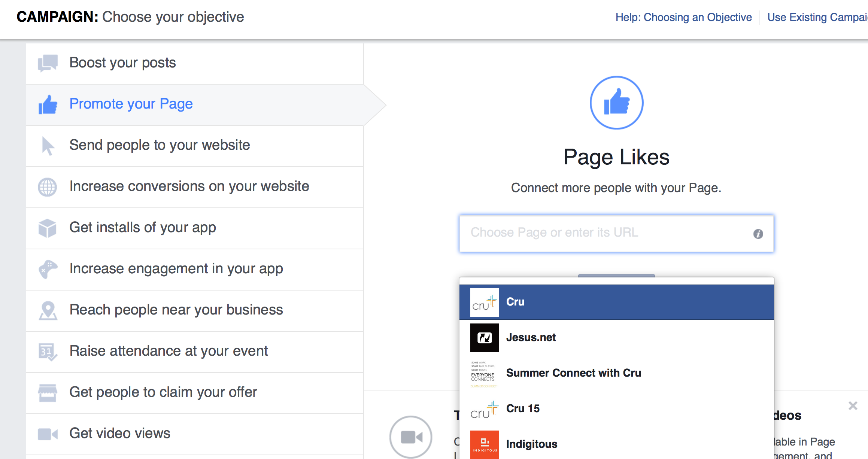Viewport: 868px width, 459px height.
Task: Click the game controller icon for app engagement
Action: click(48, 269)
